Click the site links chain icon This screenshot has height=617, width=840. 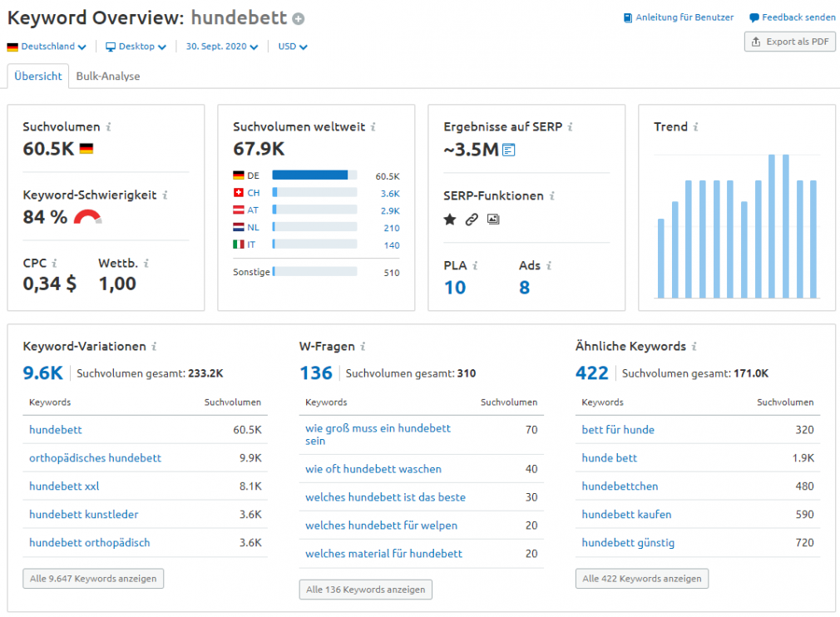pos(472,219)
